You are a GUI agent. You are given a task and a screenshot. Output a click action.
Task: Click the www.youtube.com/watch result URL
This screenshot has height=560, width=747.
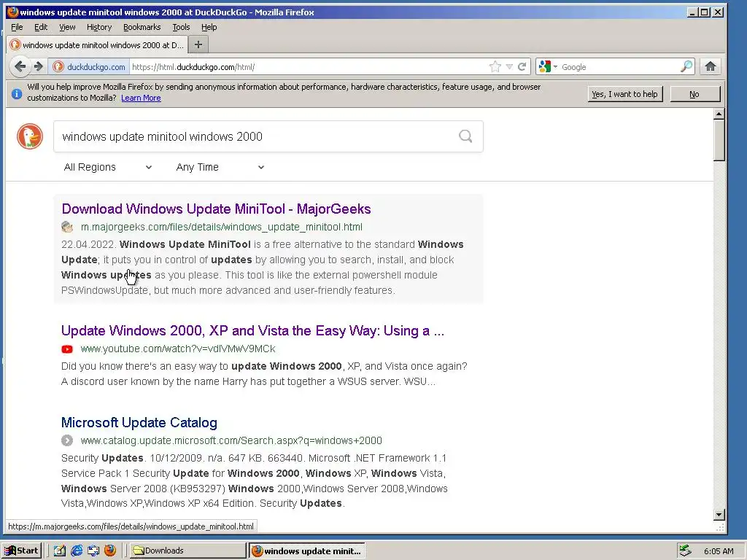click(x=178, y=349)
